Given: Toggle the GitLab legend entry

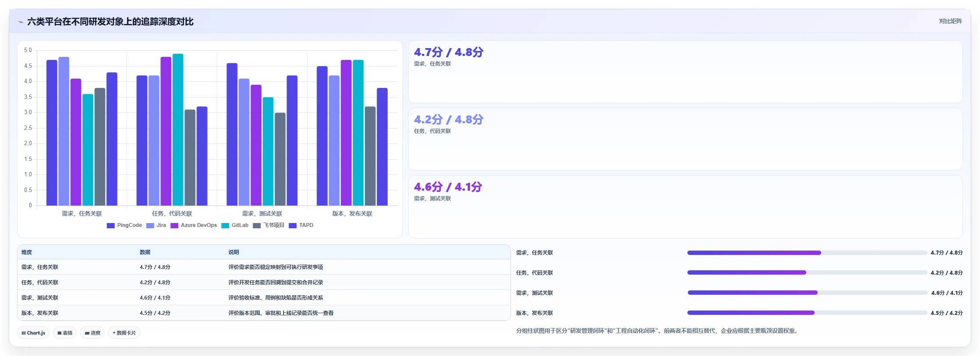Looking at the screenshot, I should [235, 225].
